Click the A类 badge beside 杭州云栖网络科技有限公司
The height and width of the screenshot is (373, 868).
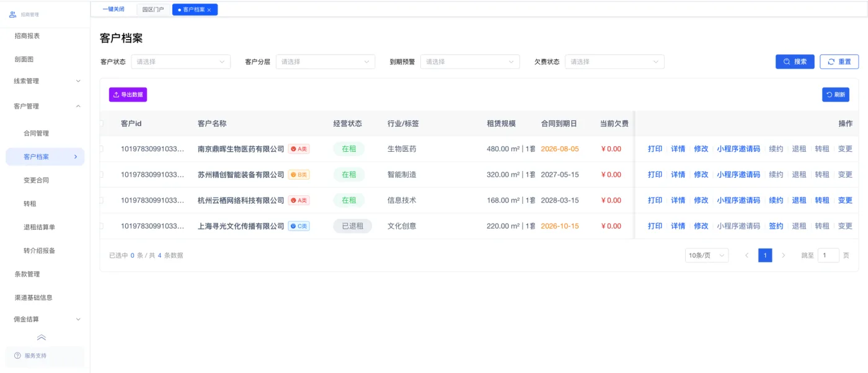299,201
